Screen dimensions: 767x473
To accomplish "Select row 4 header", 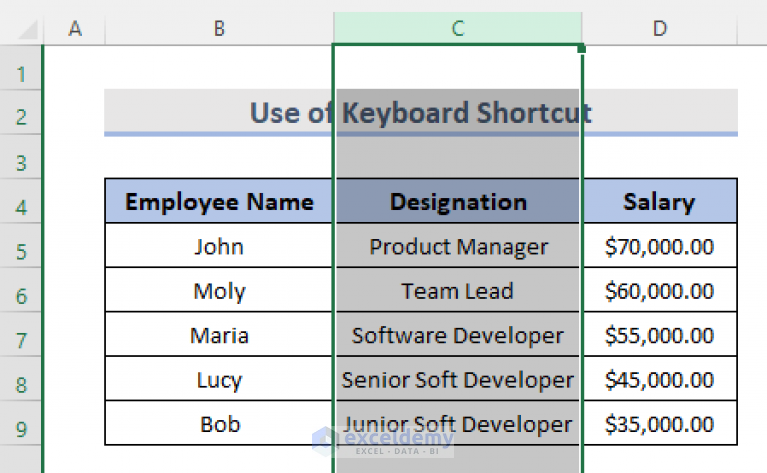I will (x=21, y=201).
